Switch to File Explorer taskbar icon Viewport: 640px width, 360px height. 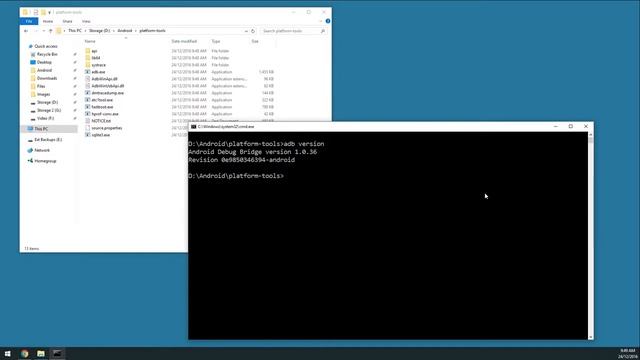click(x=41, y=353)
